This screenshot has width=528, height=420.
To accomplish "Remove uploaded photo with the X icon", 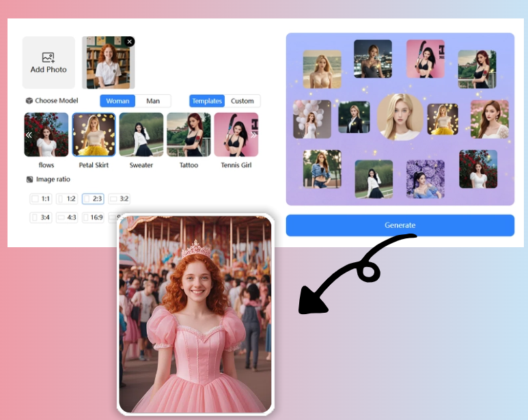I will pos(130,42).
